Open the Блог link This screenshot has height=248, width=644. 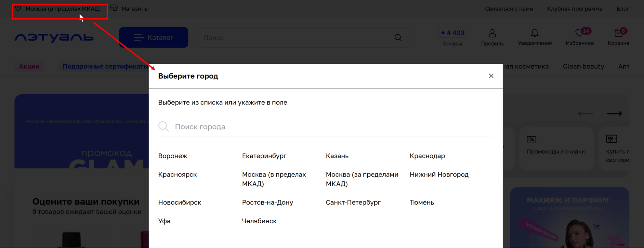click(x=623, y=9)
